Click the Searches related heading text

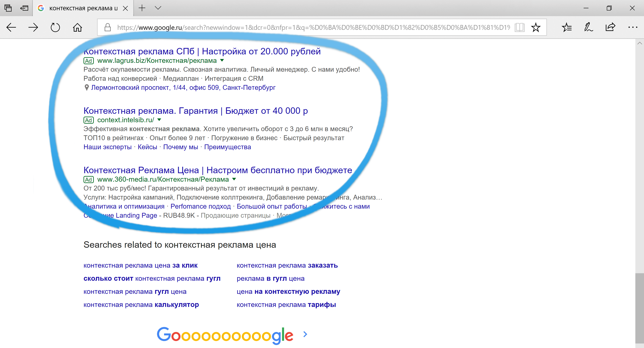(x=180, y=244)
